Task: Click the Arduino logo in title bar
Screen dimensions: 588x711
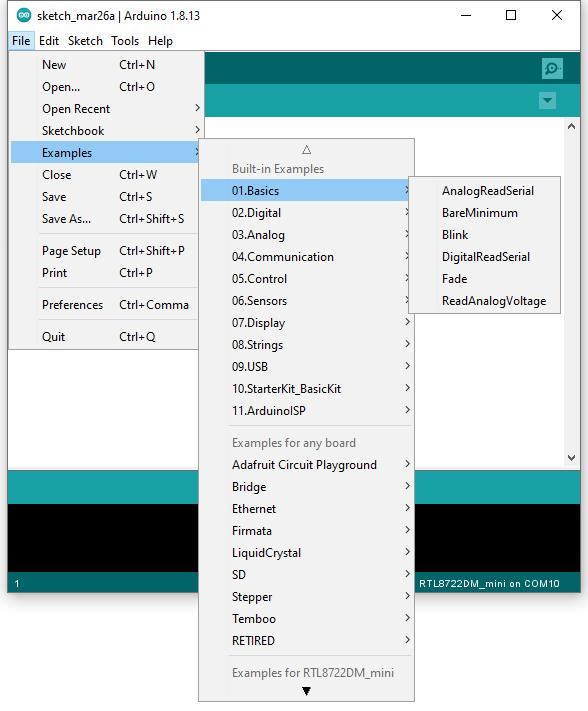Action: point(24,15)
